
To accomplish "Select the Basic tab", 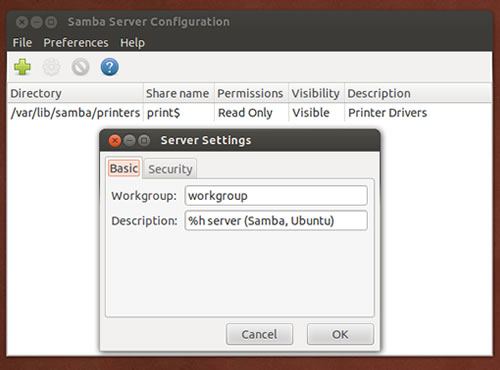I will pyautogui.click(x=124, y=168).
